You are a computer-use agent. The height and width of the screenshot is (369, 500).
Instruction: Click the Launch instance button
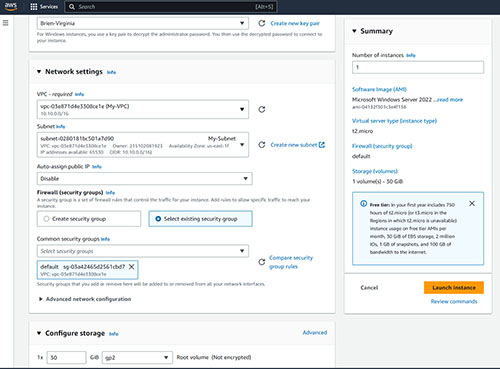[x=454, y=288]
